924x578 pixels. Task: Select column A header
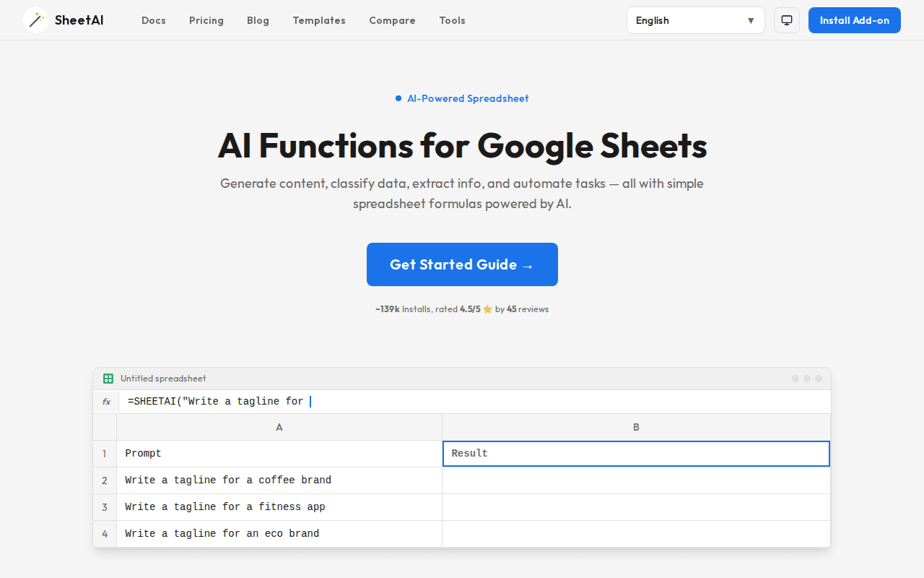[x=279, y=427]
